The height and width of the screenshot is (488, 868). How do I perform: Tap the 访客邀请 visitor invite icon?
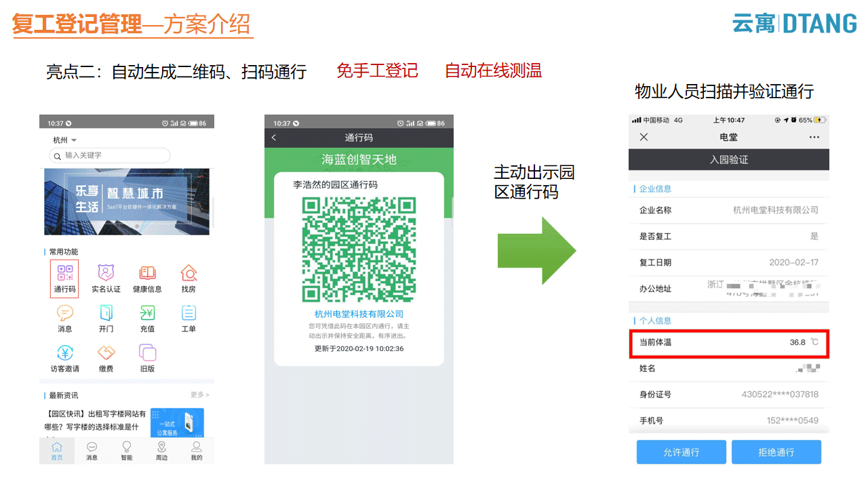click(65, 358)
